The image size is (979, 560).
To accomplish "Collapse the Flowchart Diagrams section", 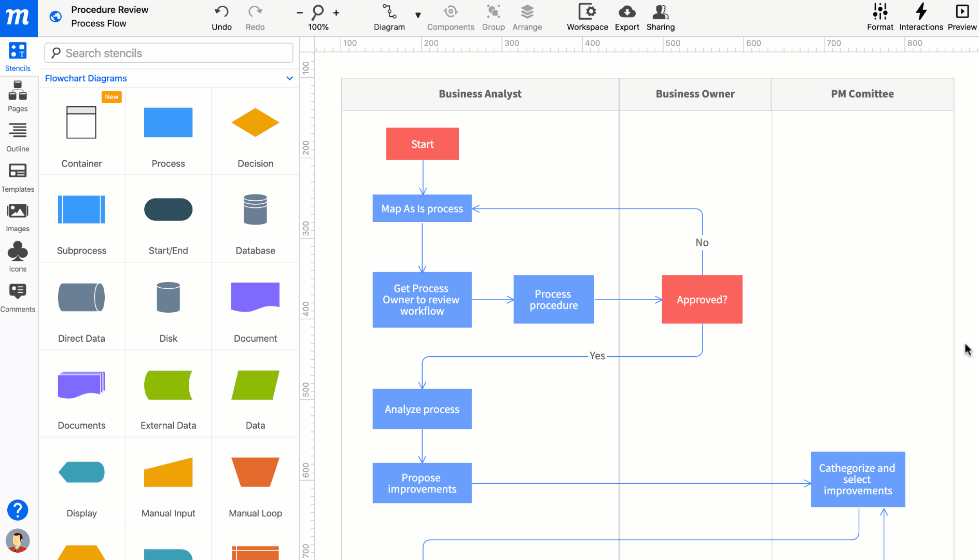I will [289, 78].
